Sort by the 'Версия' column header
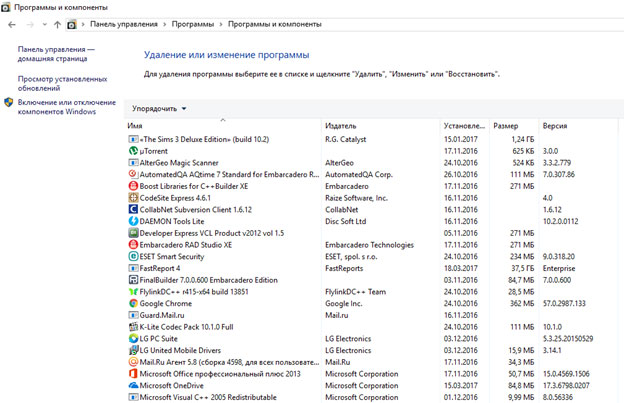This screenshot has width=624, height=403. click(x=555, y=126)
